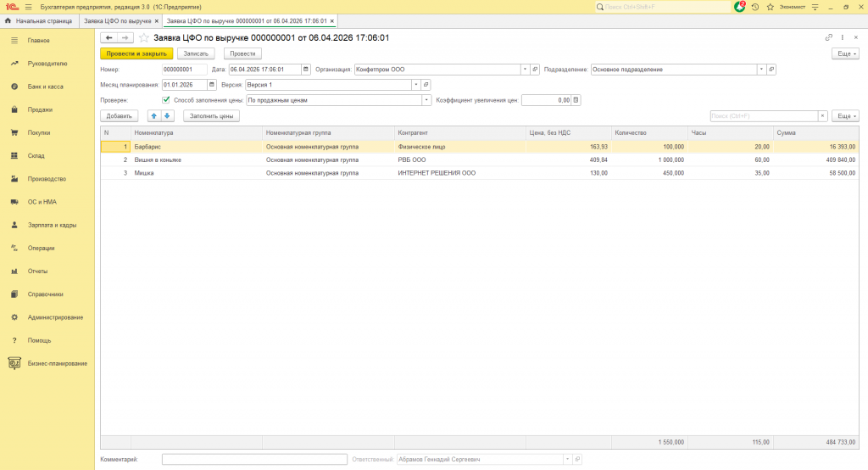Open calendar picker for Дата field

coord(305,70)
